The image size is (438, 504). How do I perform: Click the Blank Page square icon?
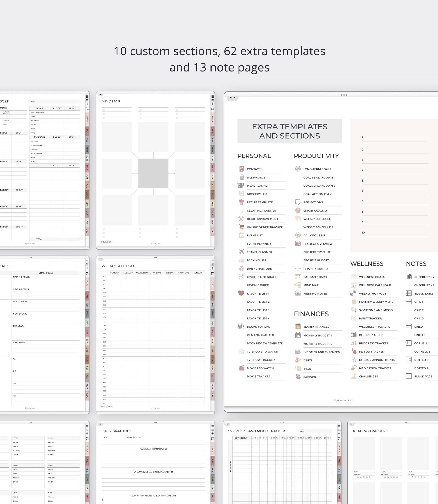[409, 376]
